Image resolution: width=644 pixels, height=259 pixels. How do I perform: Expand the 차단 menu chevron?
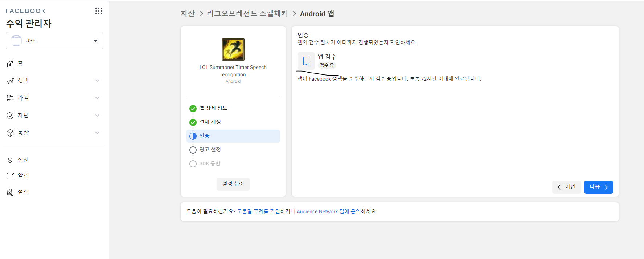[97, 116]
